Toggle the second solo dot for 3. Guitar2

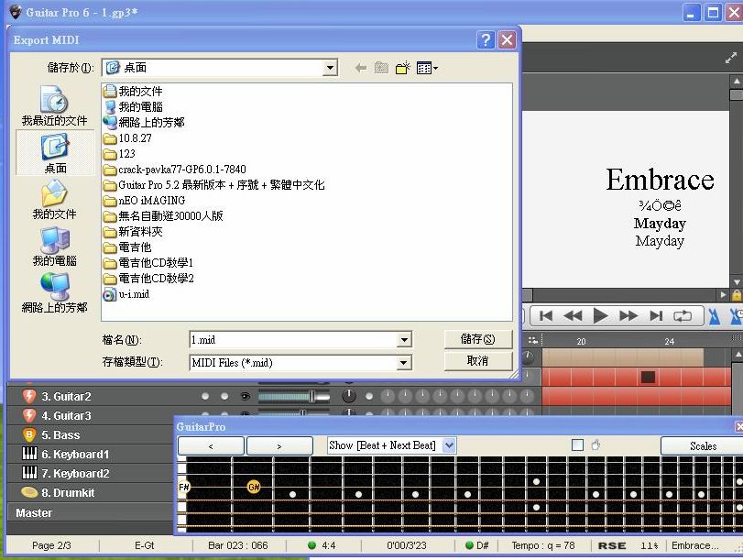click(224, 396)
